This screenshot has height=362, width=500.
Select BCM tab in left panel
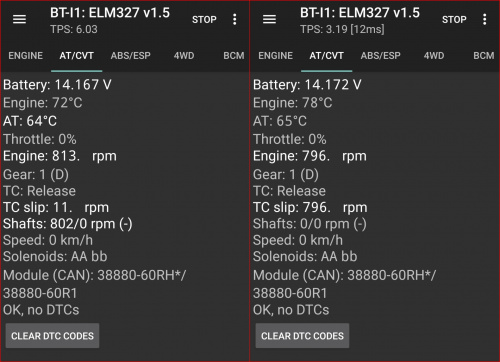(x=234, y=55)
